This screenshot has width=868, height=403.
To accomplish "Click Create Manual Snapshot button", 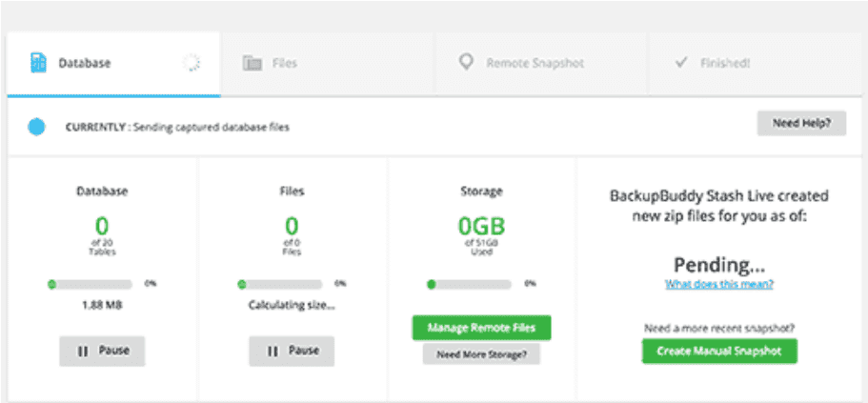I will [719, 351].
